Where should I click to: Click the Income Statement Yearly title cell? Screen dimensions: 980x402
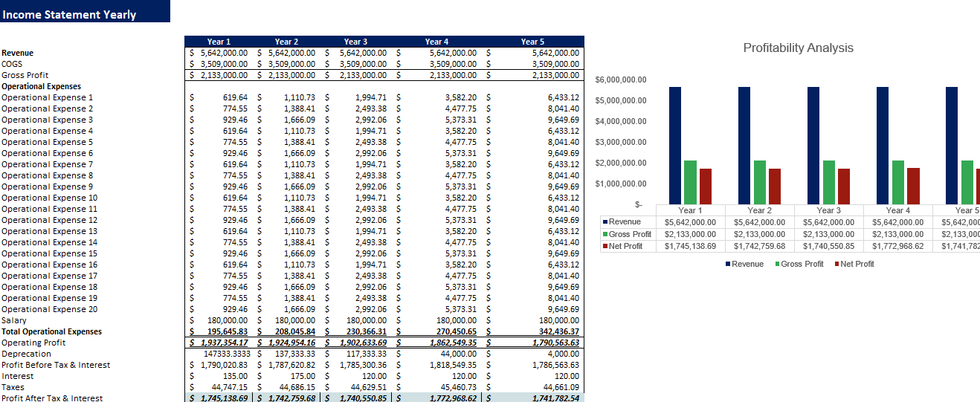pos(69,14)
